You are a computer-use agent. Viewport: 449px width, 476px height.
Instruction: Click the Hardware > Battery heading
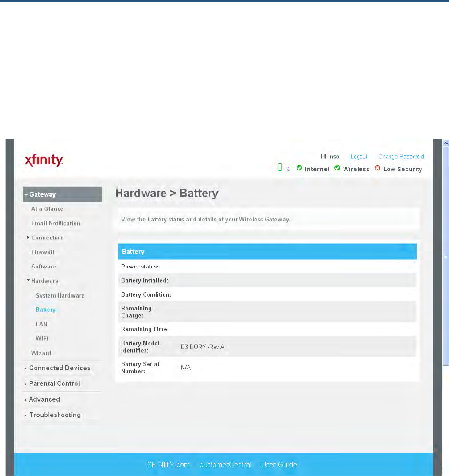167,193
